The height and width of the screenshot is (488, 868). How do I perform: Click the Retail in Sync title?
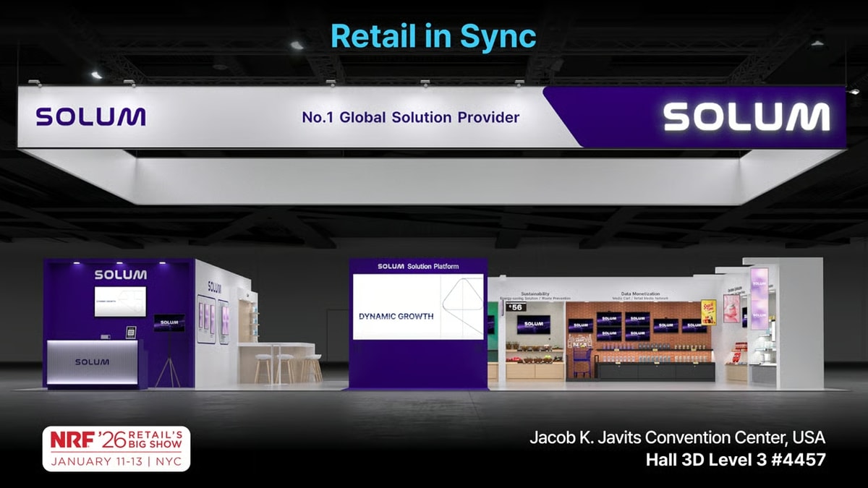(x=433, y=36)
